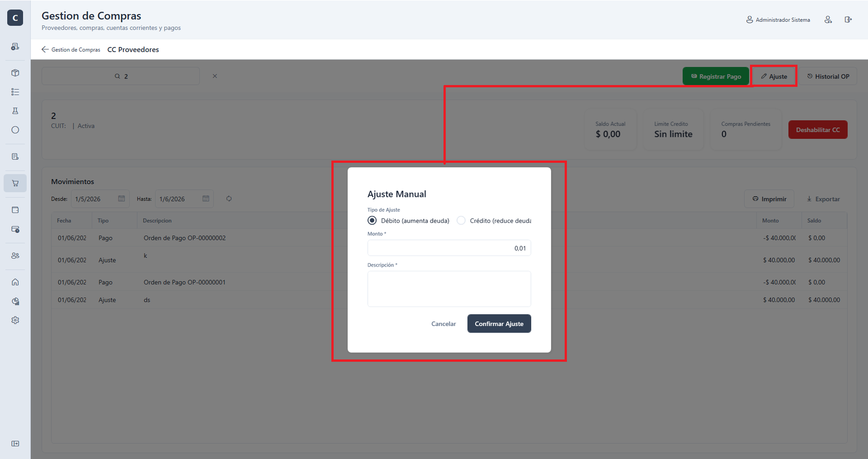This screenshot has height=459, width=868.
Task: Open the Desde date calendar picker
Action: click(x=122, y=199)
